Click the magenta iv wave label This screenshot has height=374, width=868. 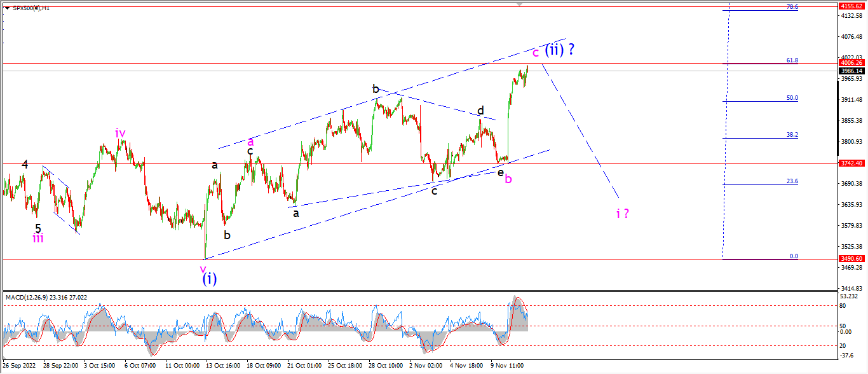click(121, 133)
